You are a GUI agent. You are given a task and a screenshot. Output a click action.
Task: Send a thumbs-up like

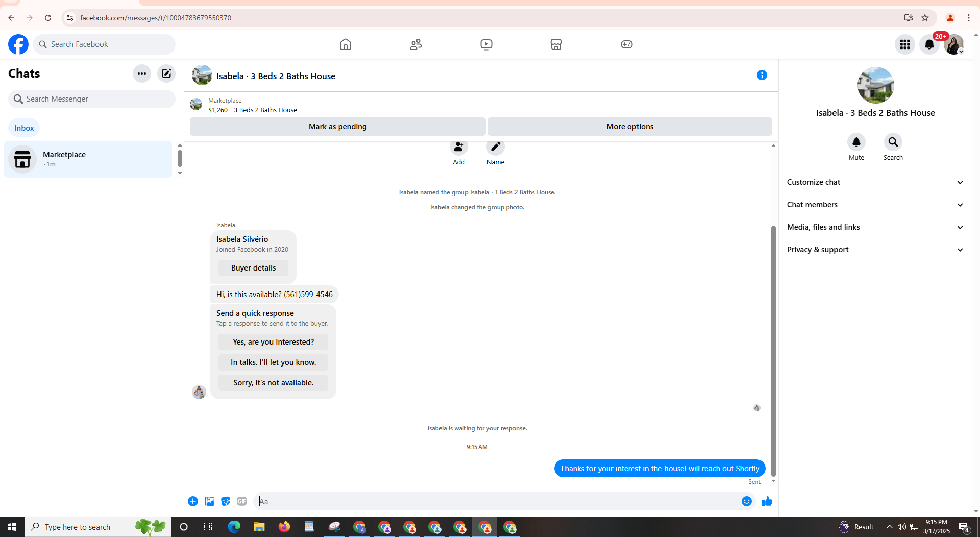click(x=767, y=501)
